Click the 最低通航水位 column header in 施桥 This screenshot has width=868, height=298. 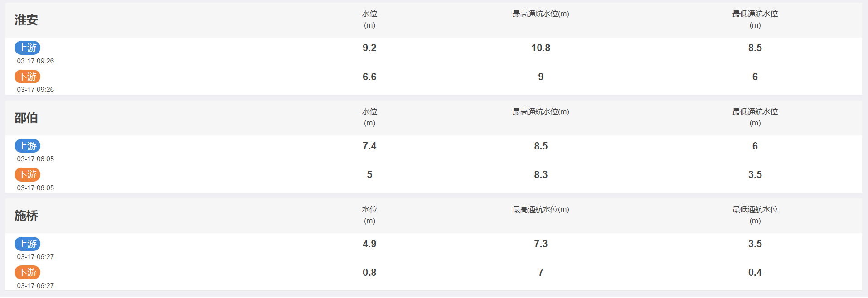click(755, 215)
